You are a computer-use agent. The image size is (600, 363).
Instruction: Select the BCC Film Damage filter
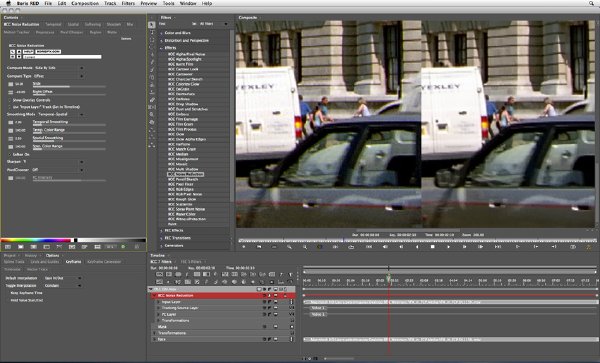[x=183, y=119]
